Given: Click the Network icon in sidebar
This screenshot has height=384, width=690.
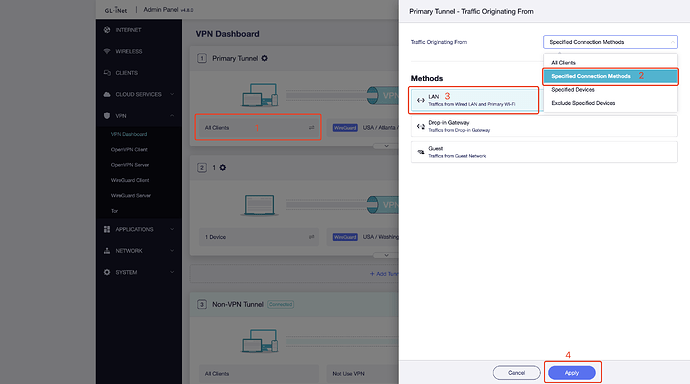Looking at the screenshot, I should [x=107, y=251].
